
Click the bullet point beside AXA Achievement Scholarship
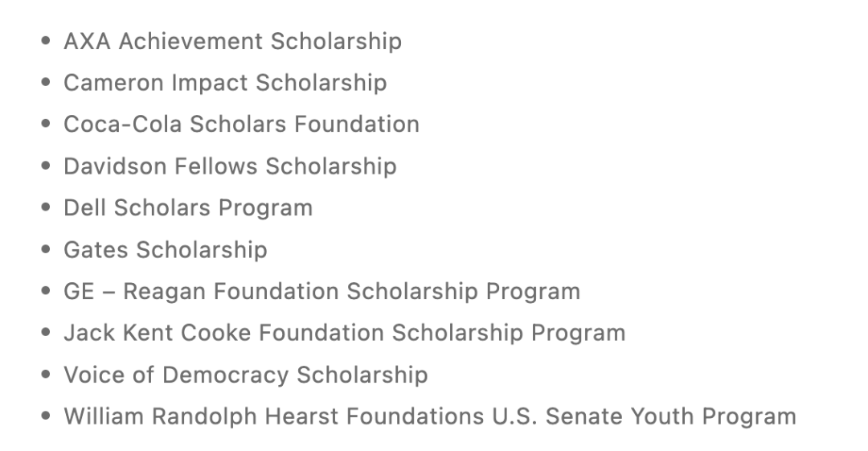coord(46,40)
